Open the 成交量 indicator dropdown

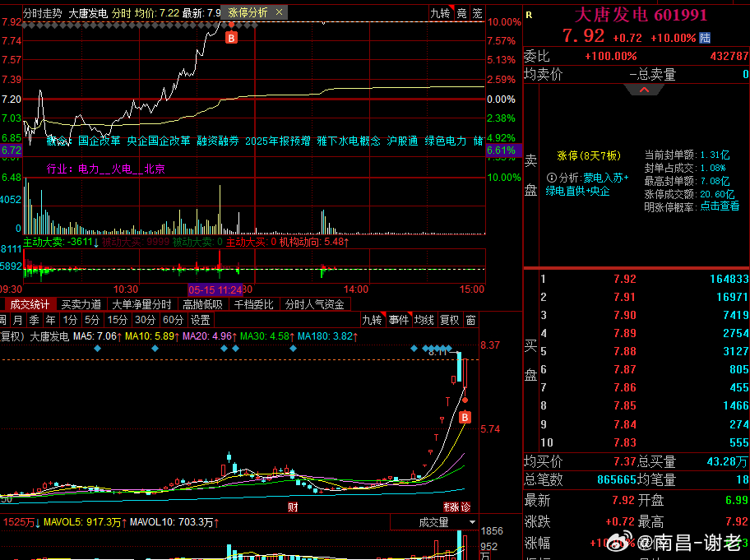click(x=433, y=522)
